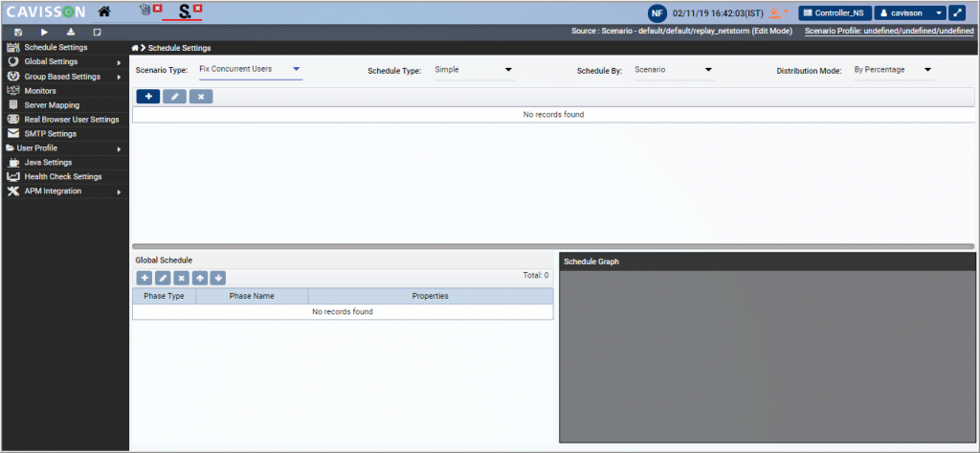Open the first tab with gear-document icon
This screenshot has width=980, height=453.
(x=145, y=10)
